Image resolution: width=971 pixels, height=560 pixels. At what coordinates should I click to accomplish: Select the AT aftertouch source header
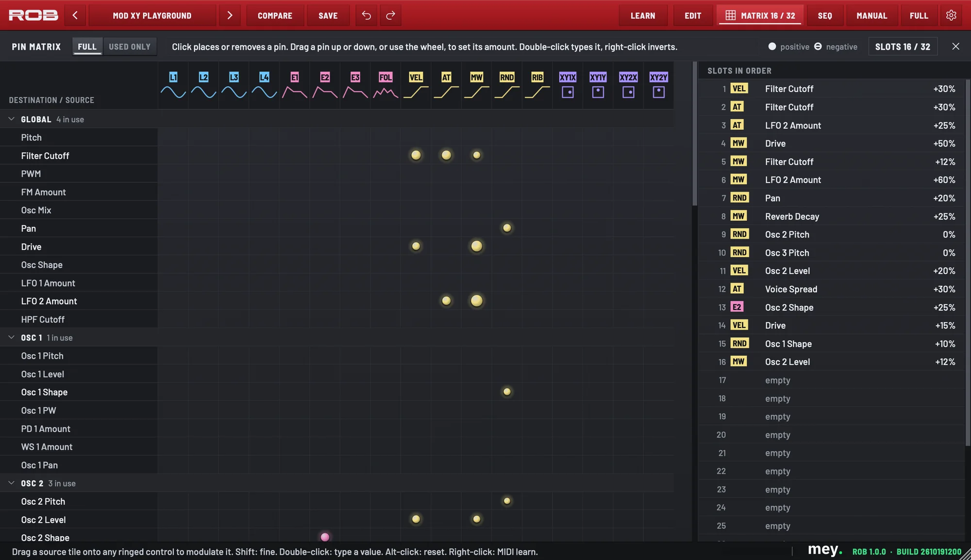tap(446, 85)
